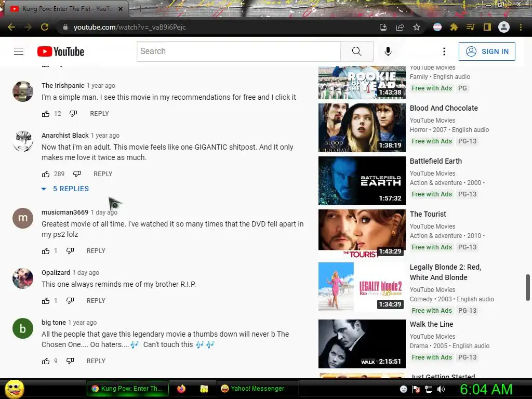Open musicman3669 channel name

point(65,212)
